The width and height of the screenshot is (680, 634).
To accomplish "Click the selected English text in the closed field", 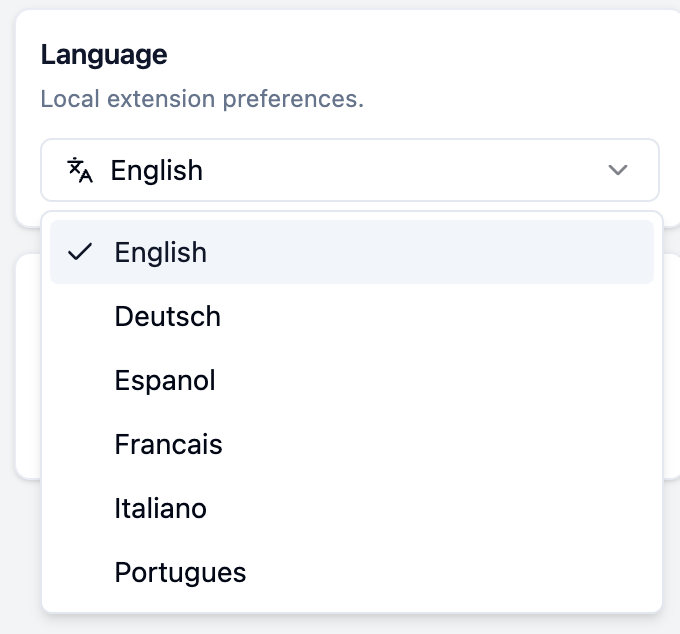I will [x=157, y=170].
